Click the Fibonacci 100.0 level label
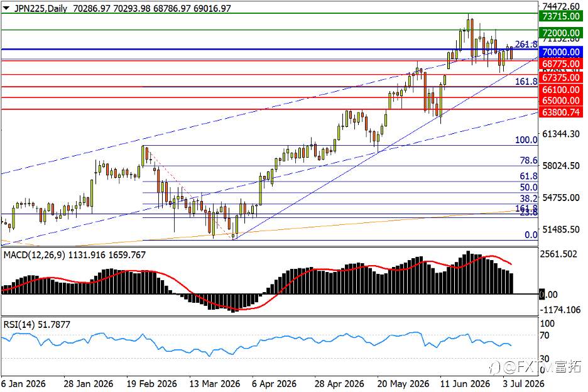This screenshot has height=392, width=588. pos(526,140)
